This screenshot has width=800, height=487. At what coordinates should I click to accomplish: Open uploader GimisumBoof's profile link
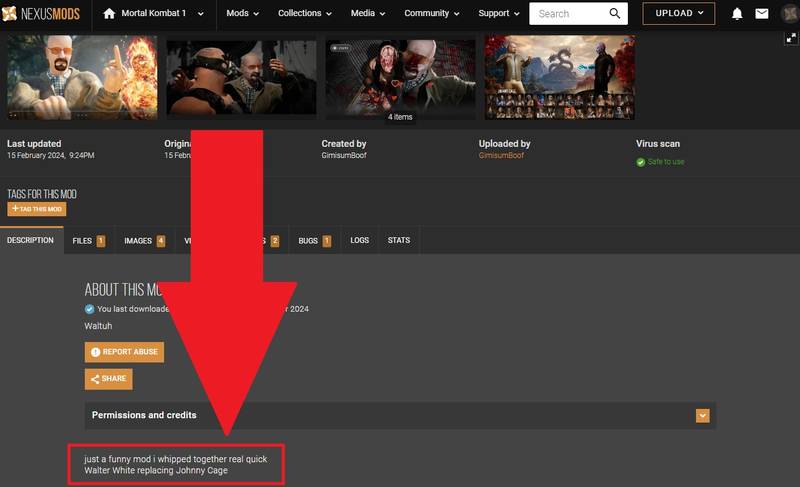pyautogui.click(x=501, y=156)
